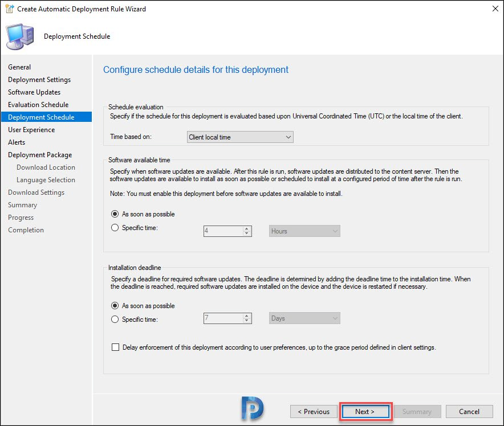Open the Days unit dropdown

point(304,318)
